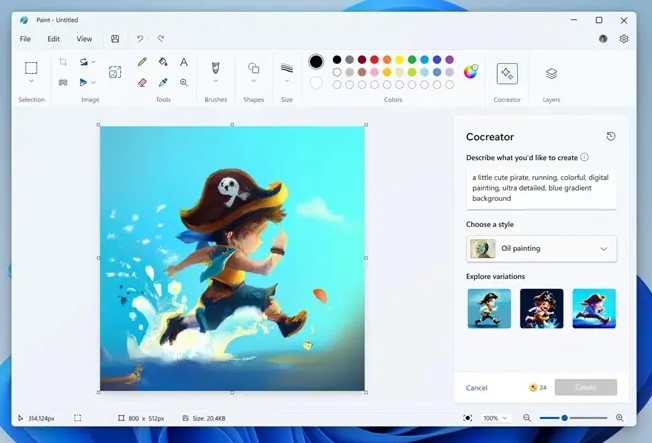Click the zoom in magnifier icon

click(x=620, y=418)
